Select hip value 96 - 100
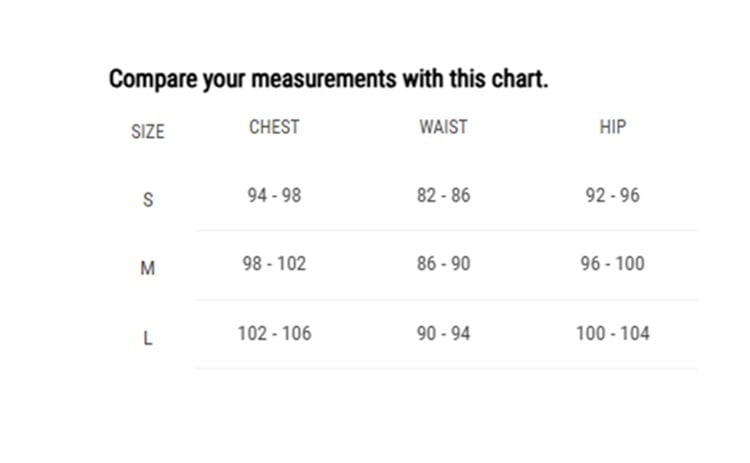 pos(612,264)
